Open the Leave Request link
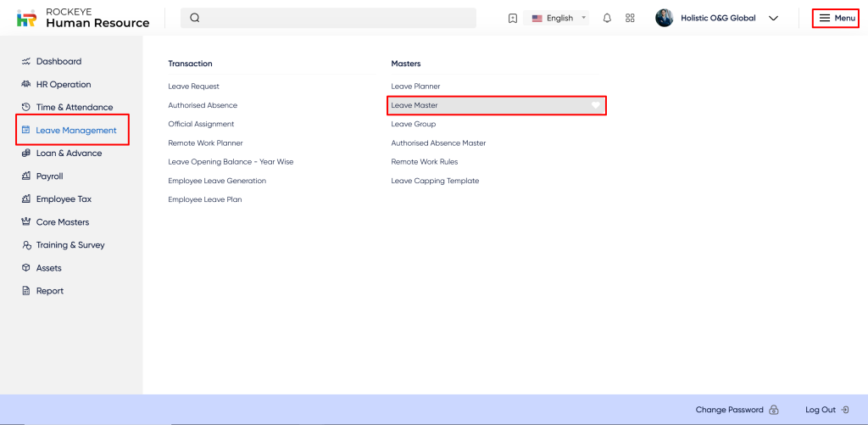This screenshot has width=868, height=425. 193,87
